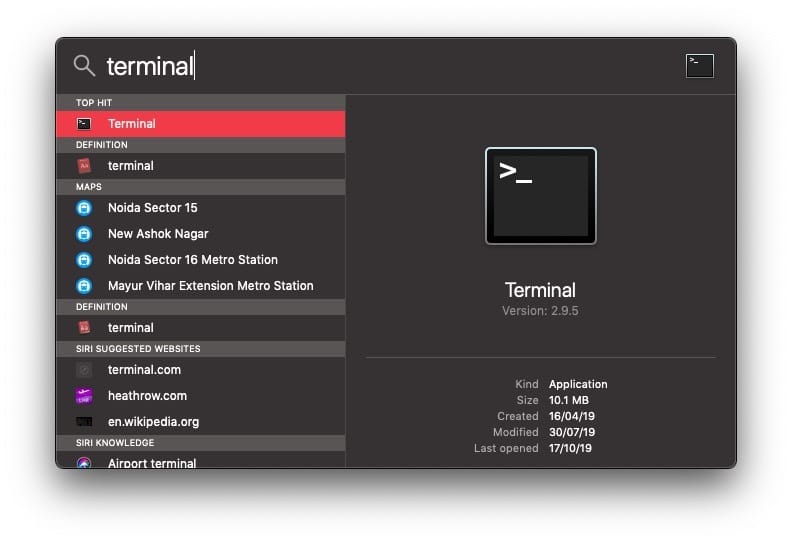The image size is (792, 542).
Task: Click the large Terminal app preview icon
Action: click(540, 196)
